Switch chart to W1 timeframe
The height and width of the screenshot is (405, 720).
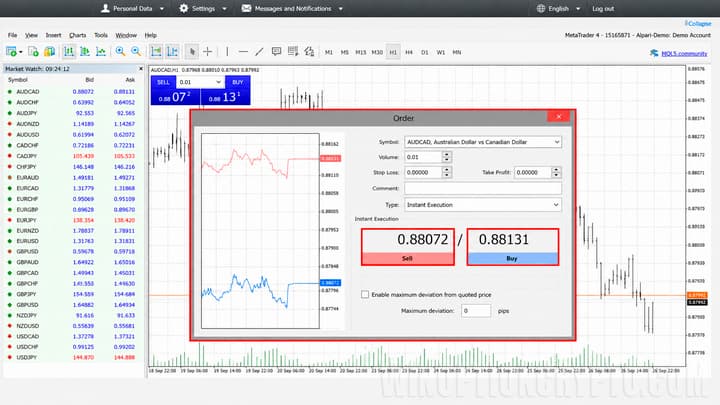(x=441, y=52)
